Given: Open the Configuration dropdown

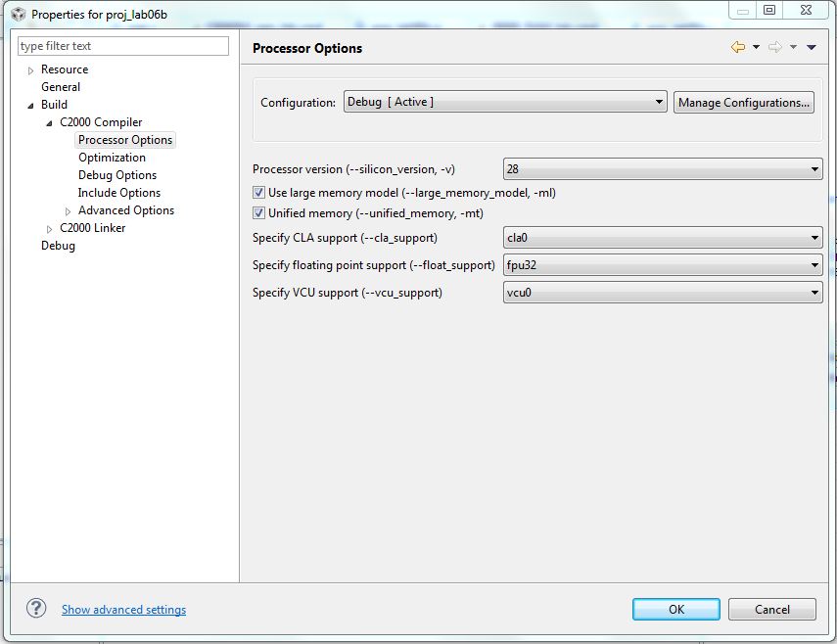Looking at the screenshot, I should pyautogui.click(x=658, y=101).
